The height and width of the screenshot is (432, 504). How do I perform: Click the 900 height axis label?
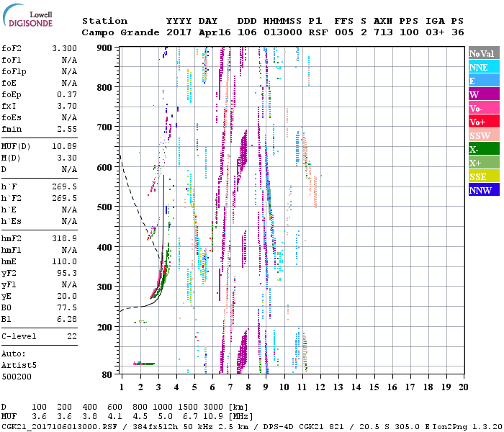pos(104,48)
